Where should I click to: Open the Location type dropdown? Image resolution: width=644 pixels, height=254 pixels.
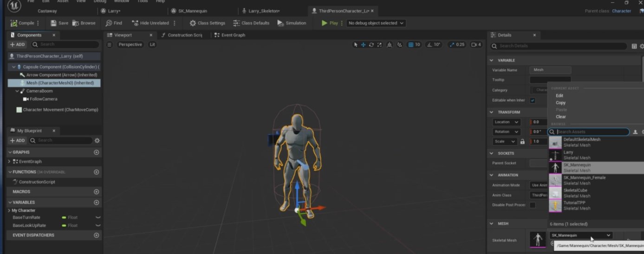coord(507,122)
